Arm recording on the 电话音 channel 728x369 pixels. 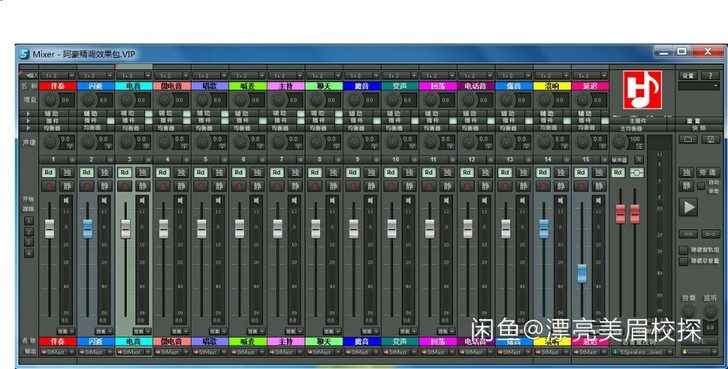point(468,186)
